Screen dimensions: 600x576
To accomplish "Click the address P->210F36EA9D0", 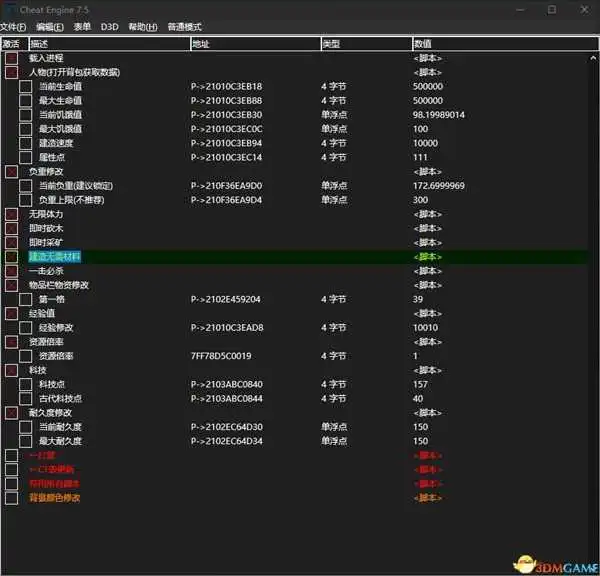I will (227, 186).
